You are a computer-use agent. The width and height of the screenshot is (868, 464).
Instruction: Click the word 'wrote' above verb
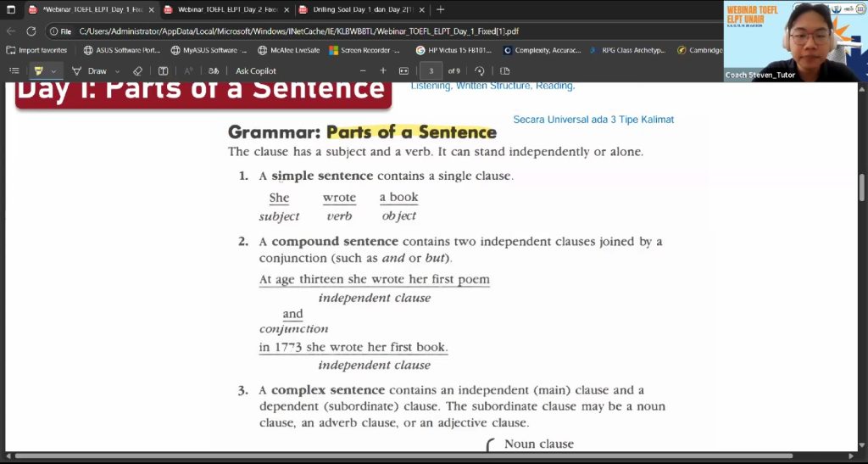point(339,198)
